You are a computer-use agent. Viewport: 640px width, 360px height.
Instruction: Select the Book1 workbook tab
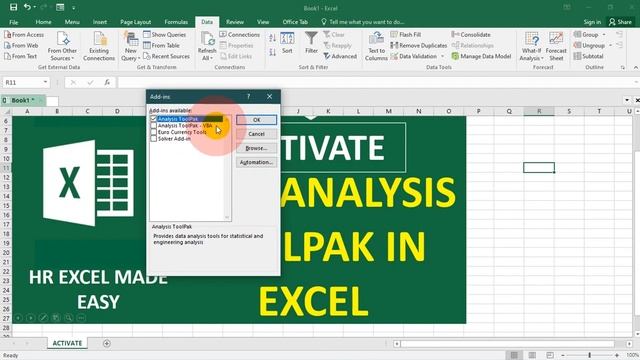pos(23,100)
